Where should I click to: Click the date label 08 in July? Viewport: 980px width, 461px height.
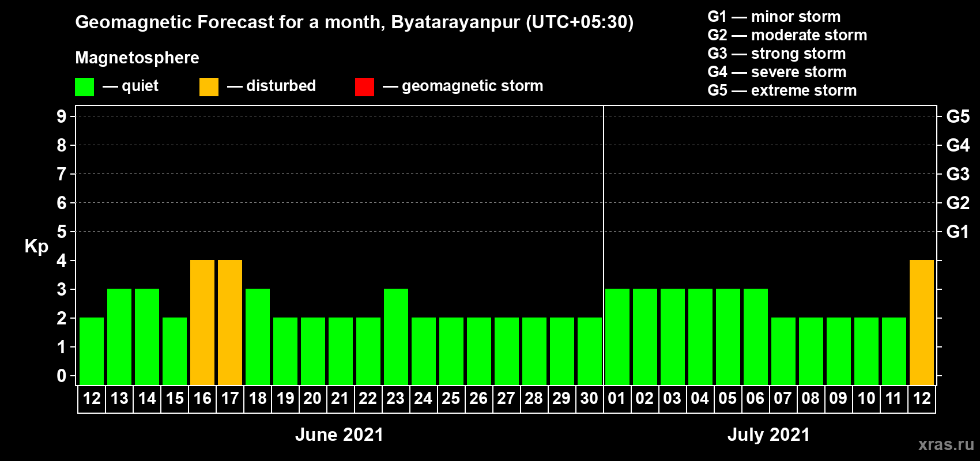tap(811, 399)
